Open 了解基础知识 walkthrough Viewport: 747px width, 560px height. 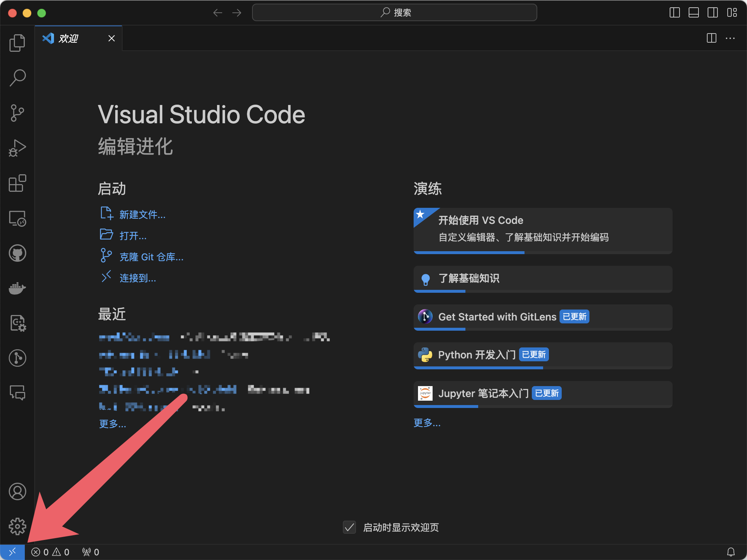pos(543,279)
